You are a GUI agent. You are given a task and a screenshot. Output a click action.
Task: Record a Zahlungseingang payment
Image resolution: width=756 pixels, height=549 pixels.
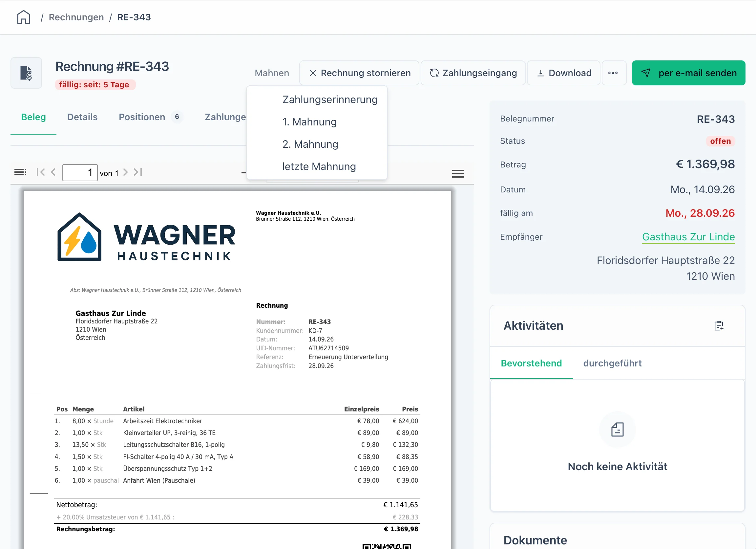point(473,73)
